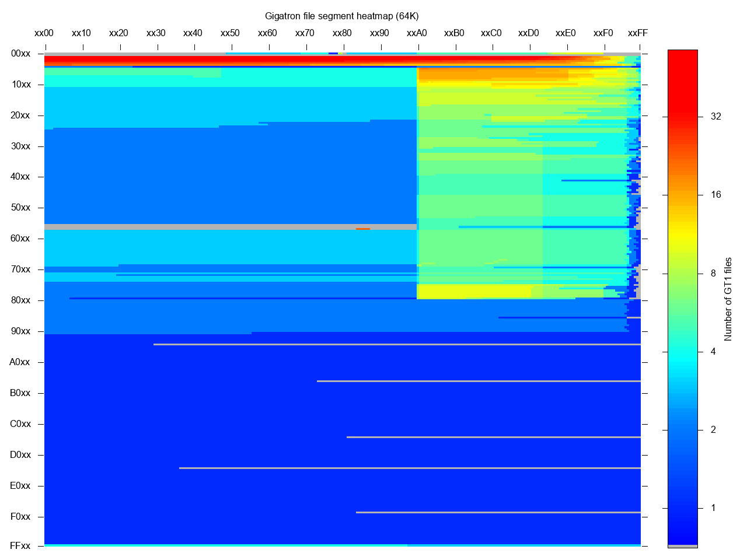
Task: Click the colorbar tick value 1
Action: (x=713, y=508)
